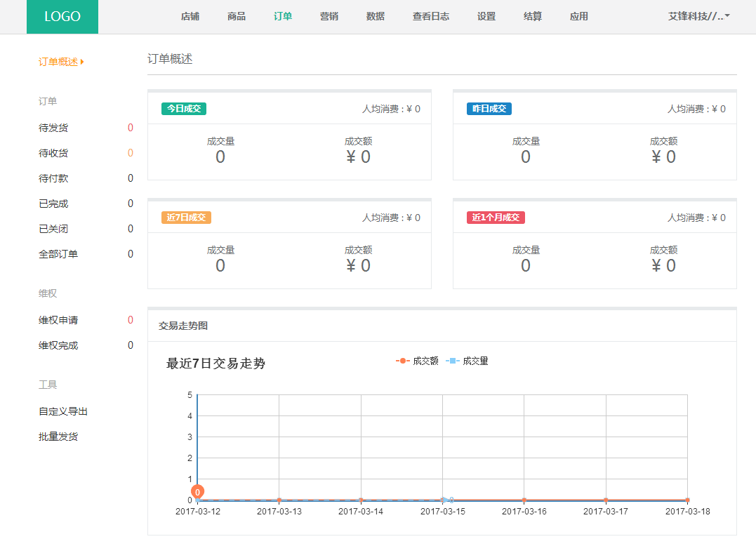This screenshot has width=756, height=539.
Task: Click the 近1个月成交 red badge
Action: click(x=496, y=218)
